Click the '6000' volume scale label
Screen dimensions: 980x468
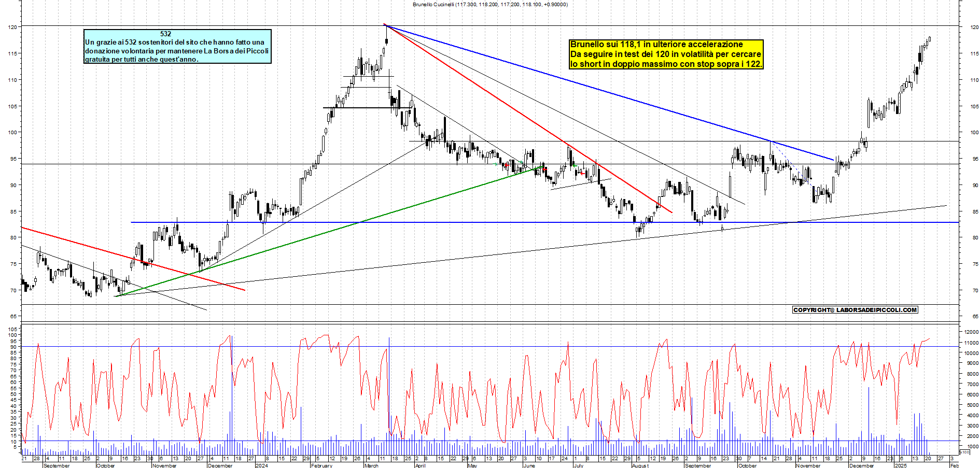(x=972, y=394)
